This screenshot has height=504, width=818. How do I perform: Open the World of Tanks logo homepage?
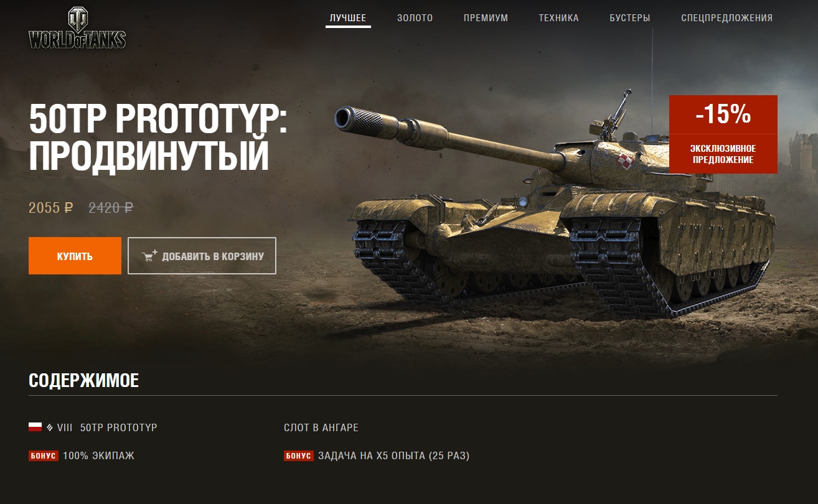pos(77,29)
